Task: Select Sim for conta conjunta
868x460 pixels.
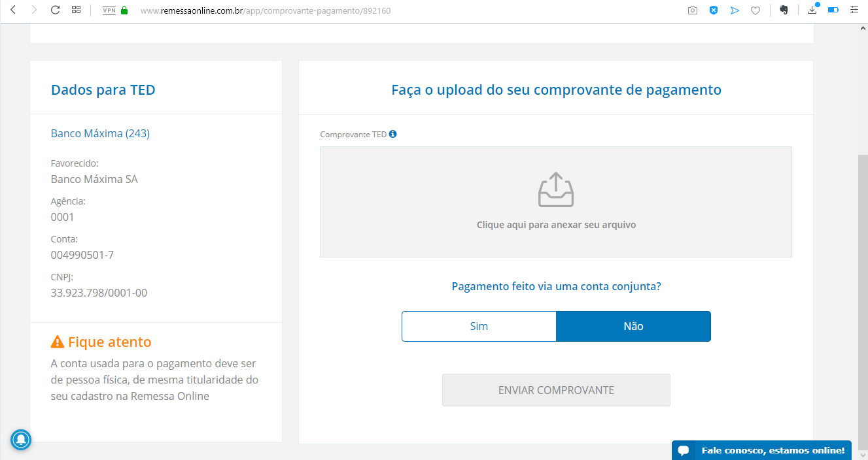Action: 479,326
